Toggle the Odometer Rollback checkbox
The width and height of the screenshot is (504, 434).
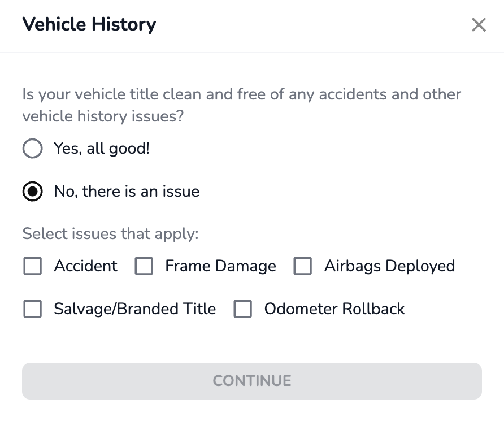click(243, 309)
